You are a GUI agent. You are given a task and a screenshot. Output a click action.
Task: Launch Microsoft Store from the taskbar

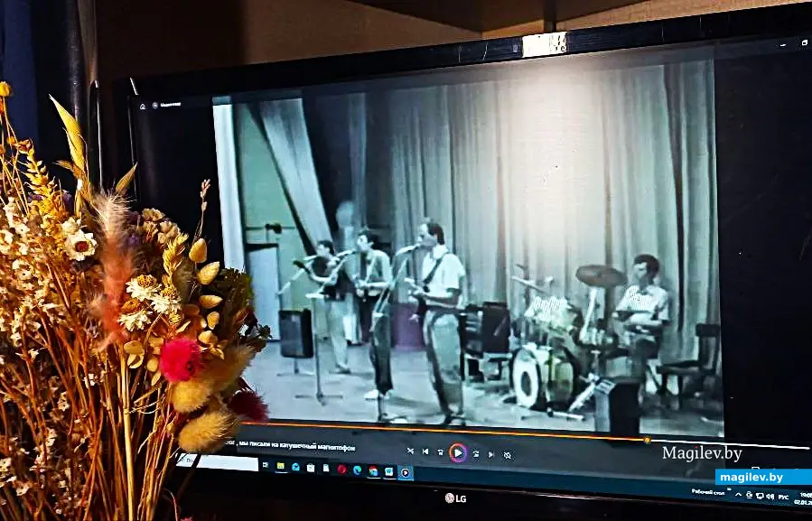pos(310,468)
